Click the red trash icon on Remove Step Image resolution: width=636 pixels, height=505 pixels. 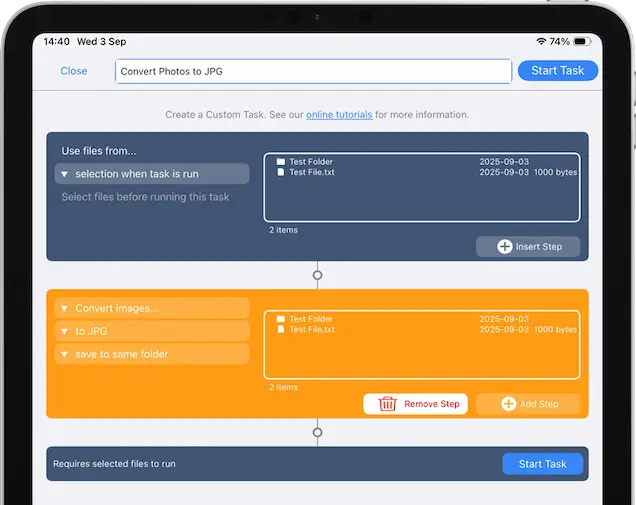[x=387, y=404]
